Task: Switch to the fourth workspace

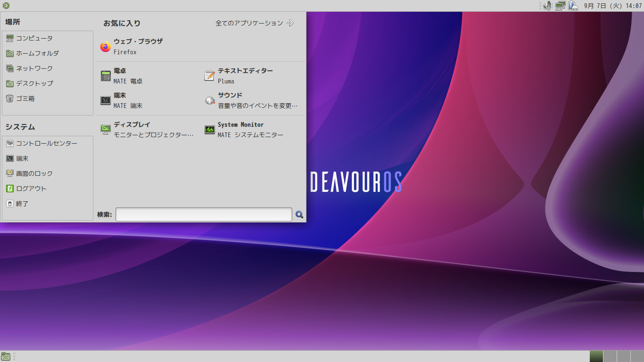Action: [637, 356]
